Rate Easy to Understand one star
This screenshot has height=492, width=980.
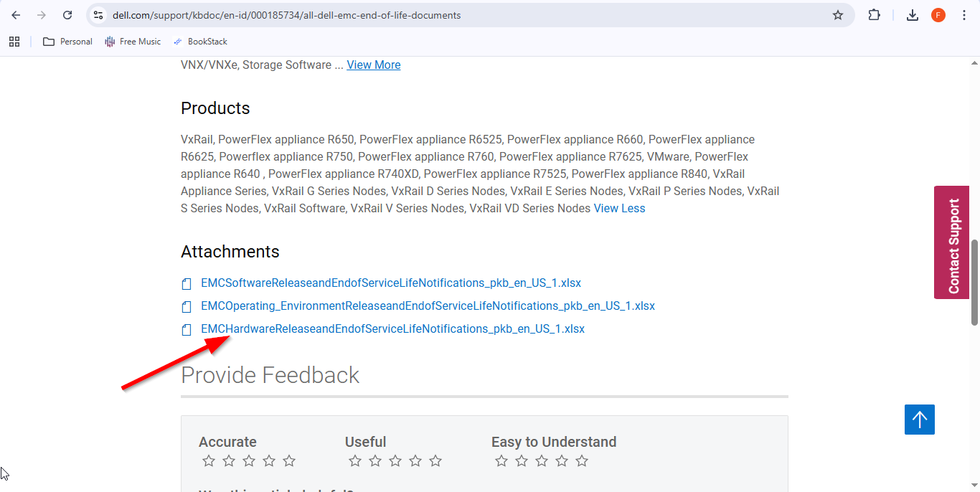pos(501,461)
